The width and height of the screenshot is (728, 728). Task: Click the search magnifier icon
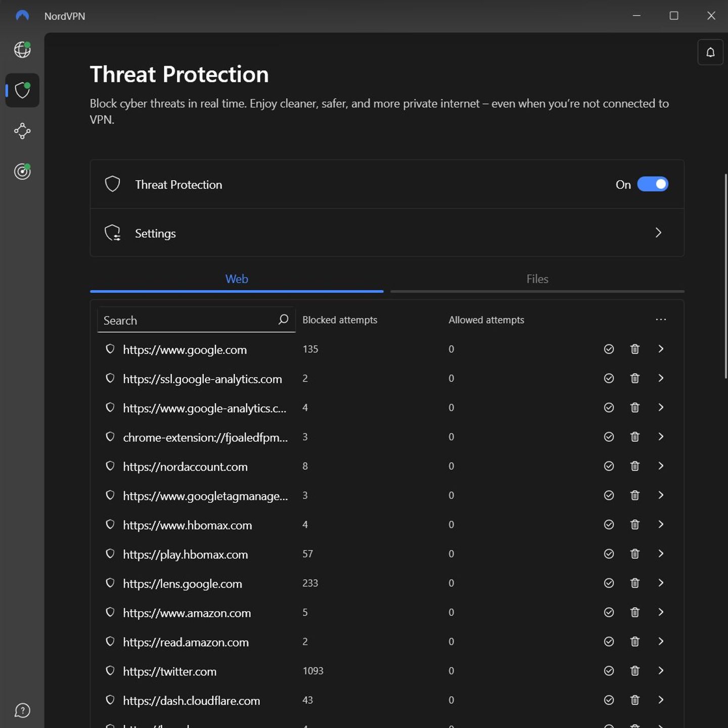coord(283,320)
